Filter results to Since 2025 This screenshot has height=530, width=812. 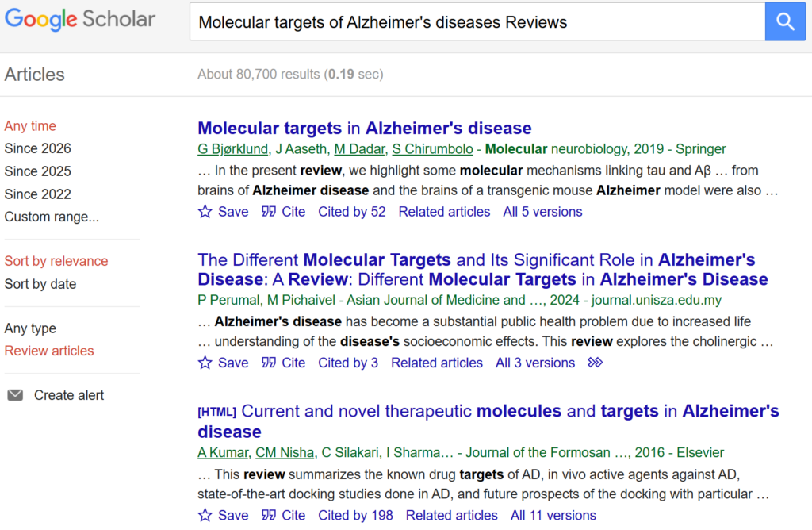click(x=37, y=171)
